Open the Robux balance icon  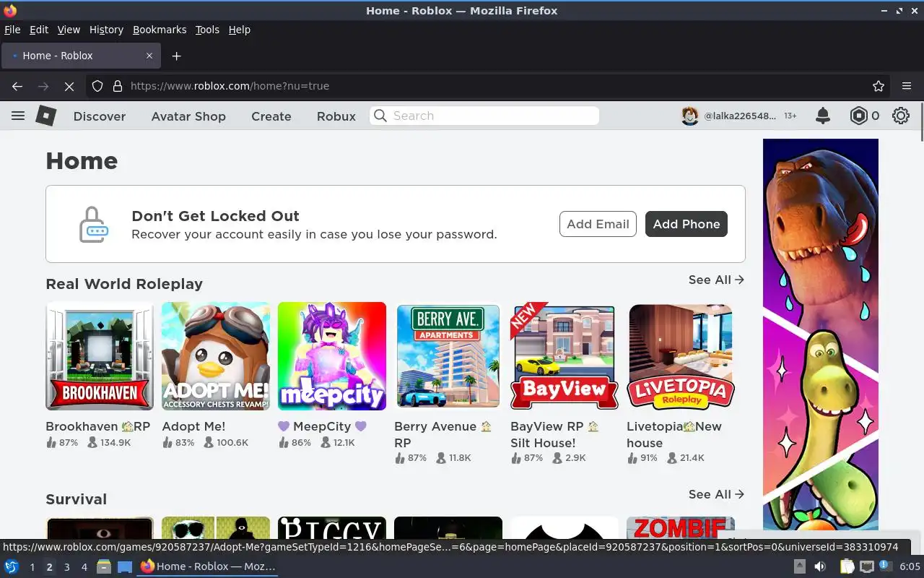[858, 116]
